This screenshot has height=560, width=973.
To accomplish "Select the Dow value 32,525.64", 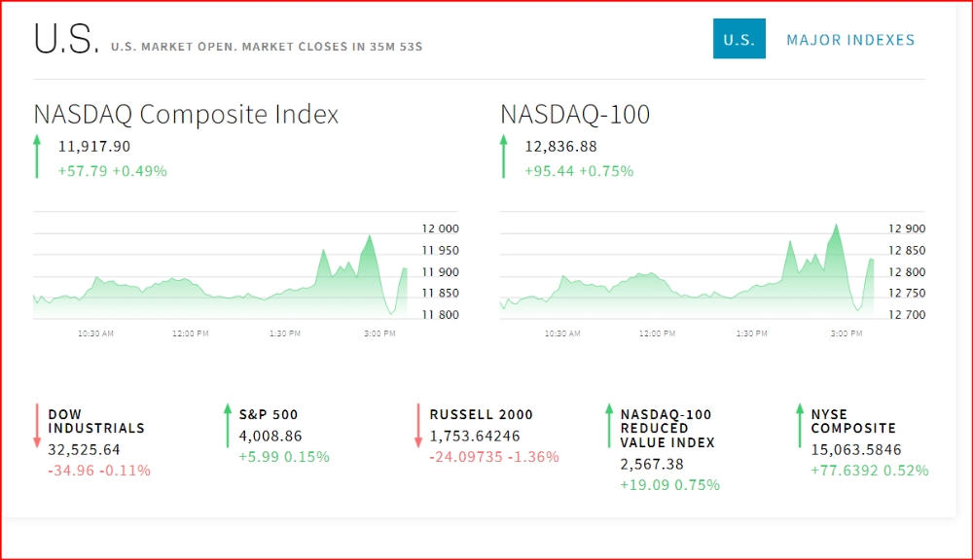I will click(84, 449).
